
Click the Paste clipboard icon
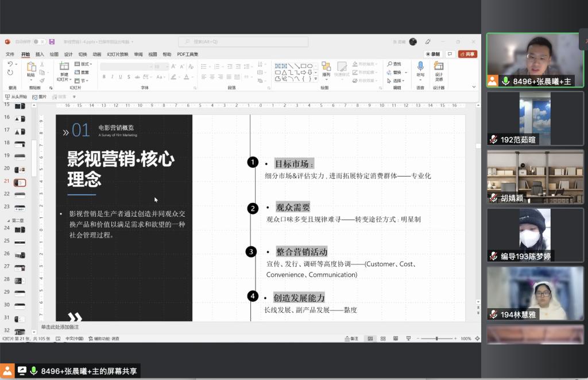pyautogui.click(x=30, y=68)
